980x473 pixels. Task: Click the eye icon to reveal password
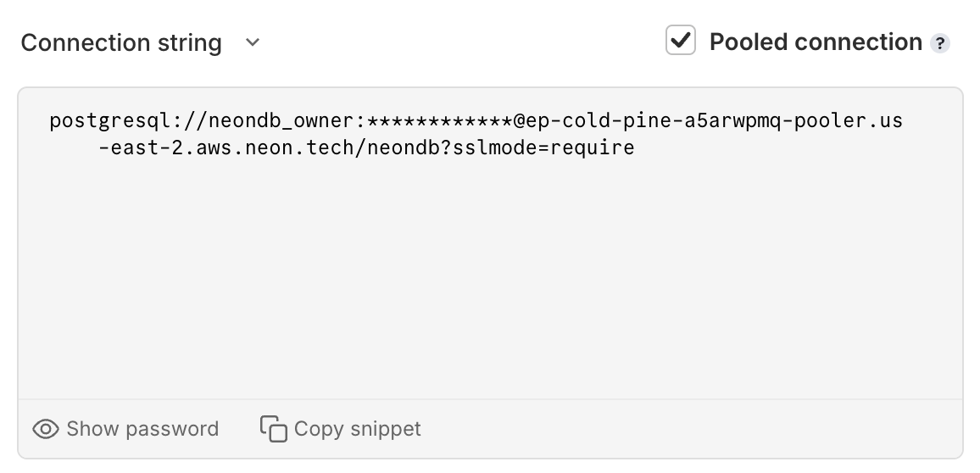pos(46,429)
